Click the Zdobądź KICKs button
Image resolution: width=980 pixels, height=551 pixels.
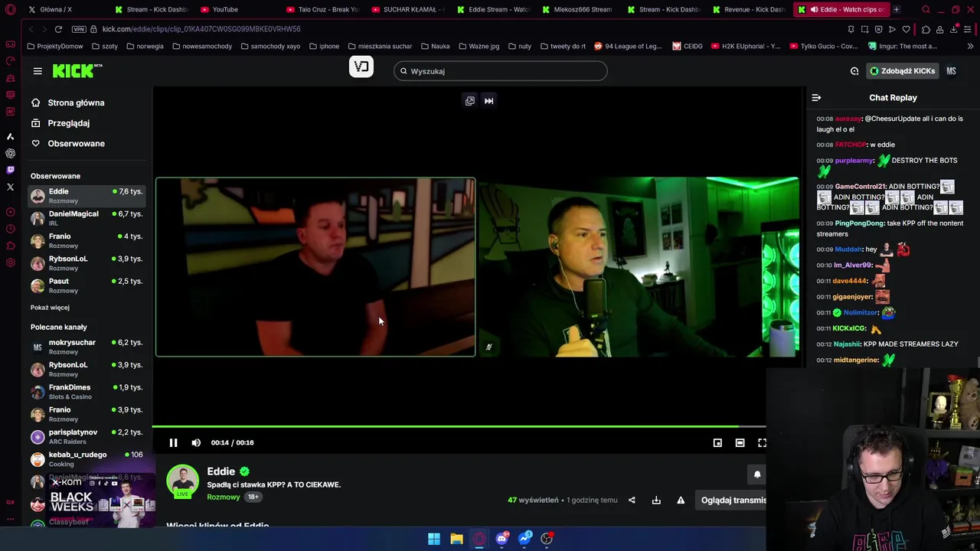click(902, 71)
